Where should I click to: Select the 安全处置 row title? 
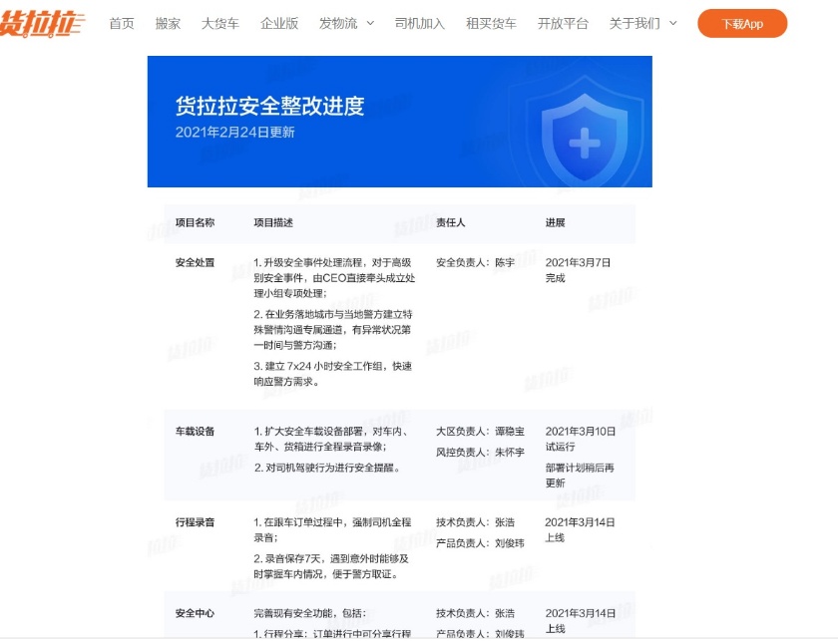[195, 262]
